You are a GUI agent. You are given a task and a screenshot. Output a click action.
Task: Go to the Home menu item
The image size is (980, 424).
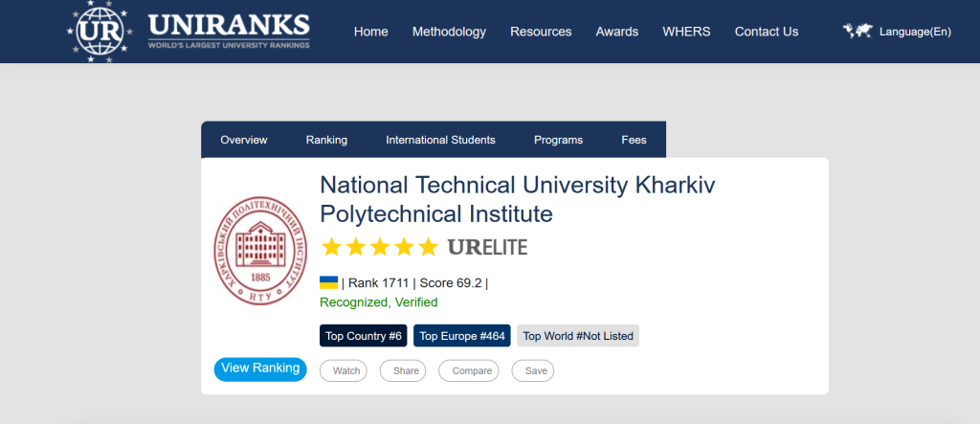[x=370, y=32]
